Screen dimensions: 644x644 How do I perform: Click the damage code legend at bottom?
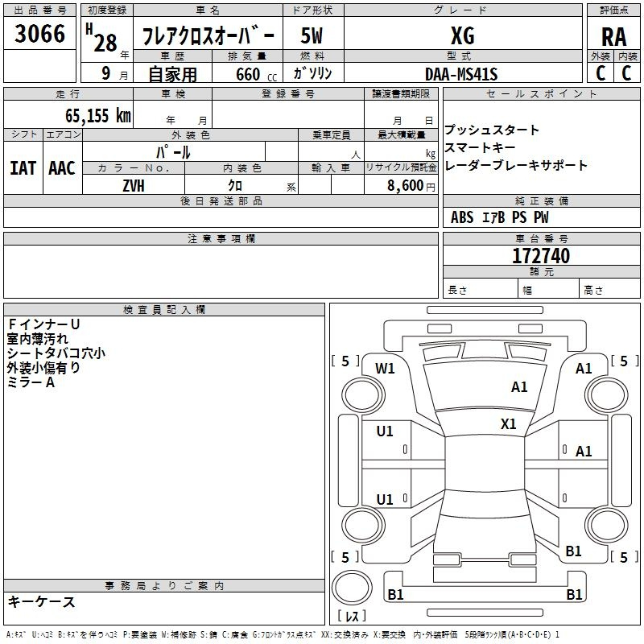pos(283,634)
